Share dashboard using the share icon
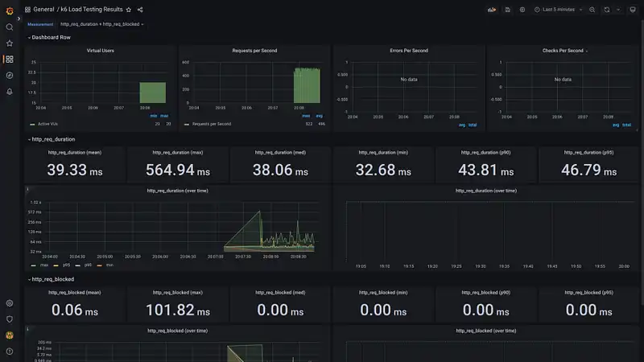644x362 pixels. click(x=140, y=10)
